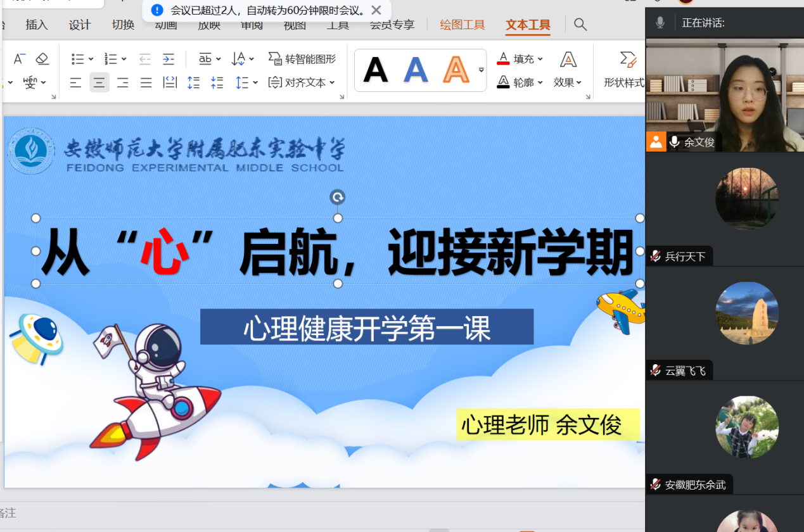Expand the numbered list dropdown arrow
This screenshot has width=804, height=532.
[124, 59]
